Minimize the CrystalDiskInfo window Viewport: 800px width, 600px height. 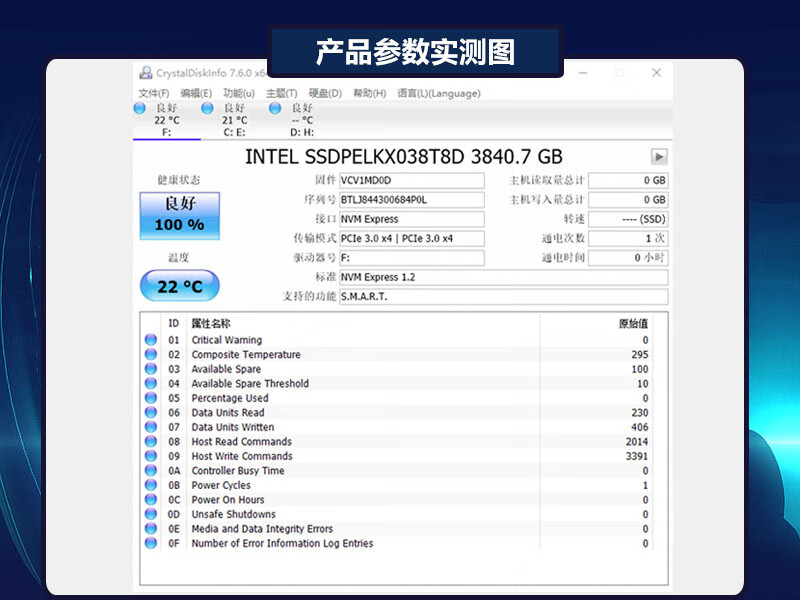click(x=583, y=73)
